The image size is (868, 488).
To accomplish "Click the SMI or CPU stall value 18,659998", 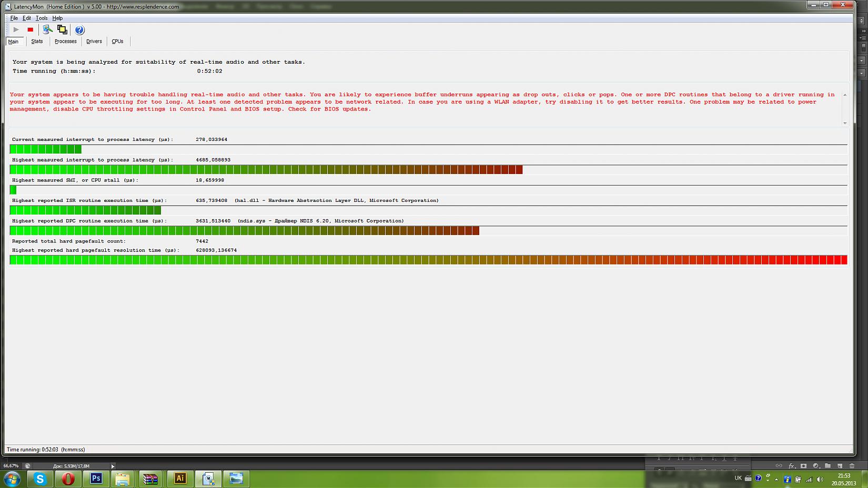I will (210, 180).
